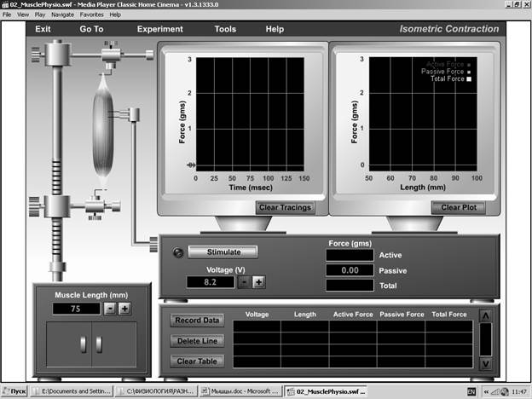Open the Go To menu
This screenshot has width=532, height=399.
[x=91, y=29]
